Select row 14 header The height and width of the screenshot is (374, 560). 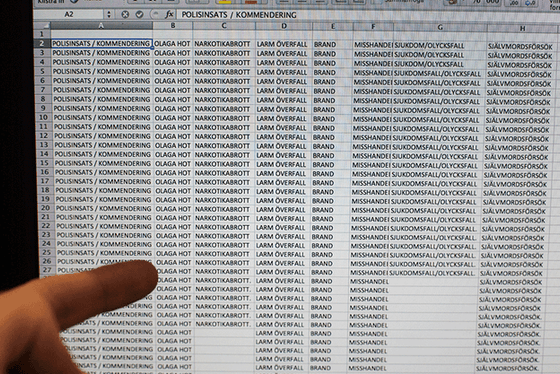[x=44, y=154]
